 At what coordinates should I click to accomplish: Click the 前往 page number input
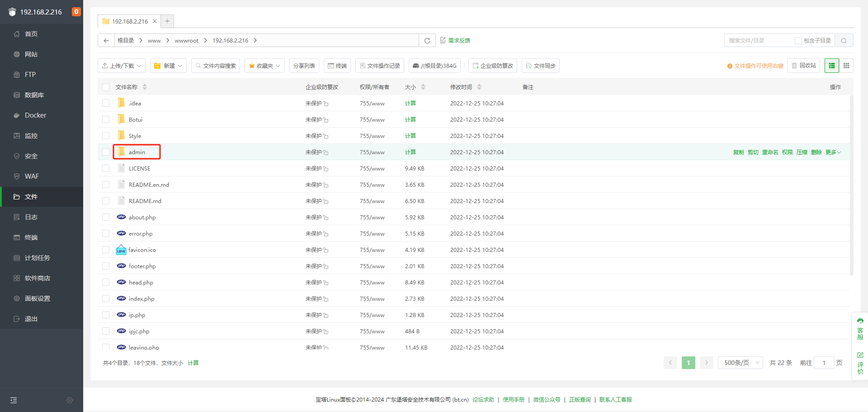[x=824, y=363]
